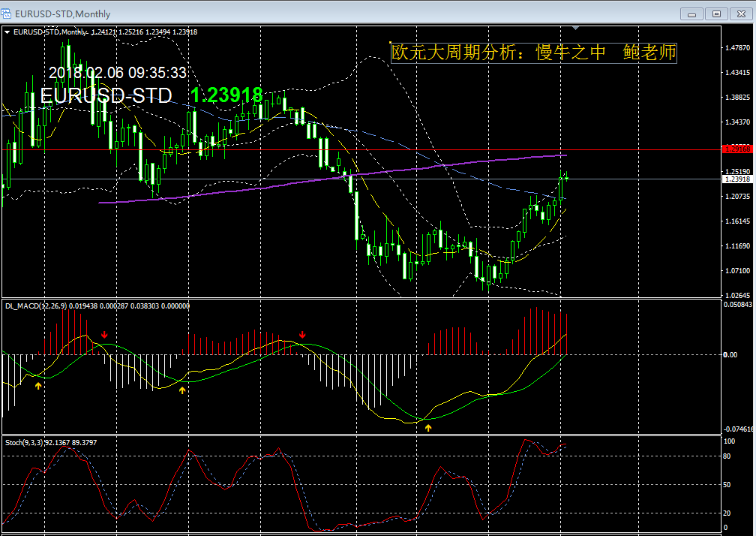Select the rightmost yellow up arrow on MACD
The height and width of the screenshot is (536, 756).
point(428,427)
